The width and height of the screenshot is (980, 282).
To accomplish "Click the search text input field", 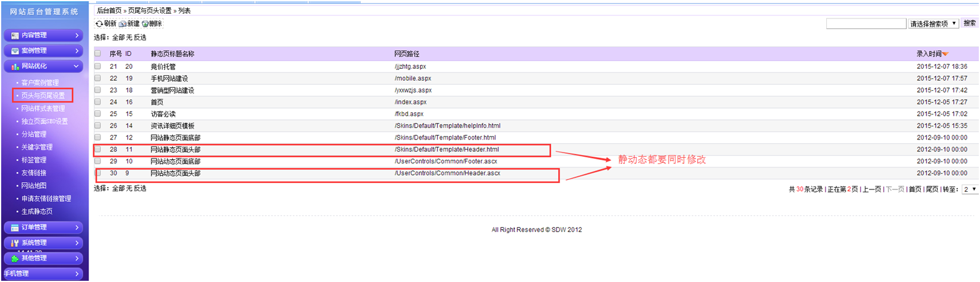I will (866, 24).
